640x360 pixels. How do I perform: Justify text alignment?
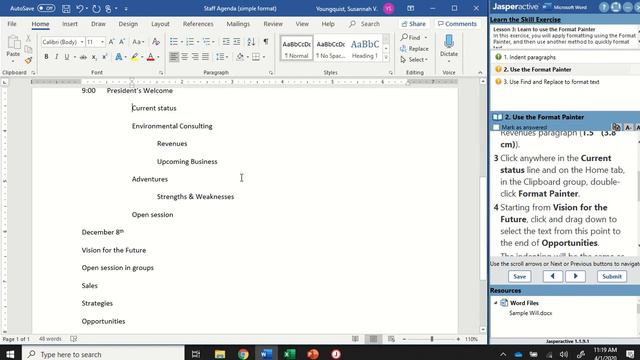(x=205, y=57)
